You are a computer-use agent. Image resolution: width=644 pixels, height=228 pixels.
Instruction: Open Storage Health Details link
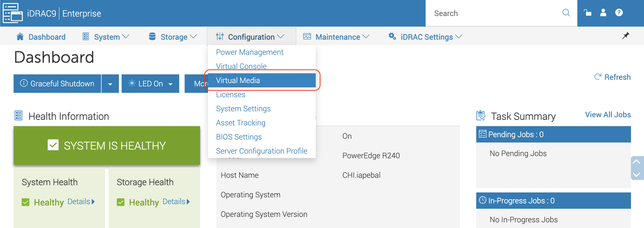pyautogui.click(x=176, y=201)
